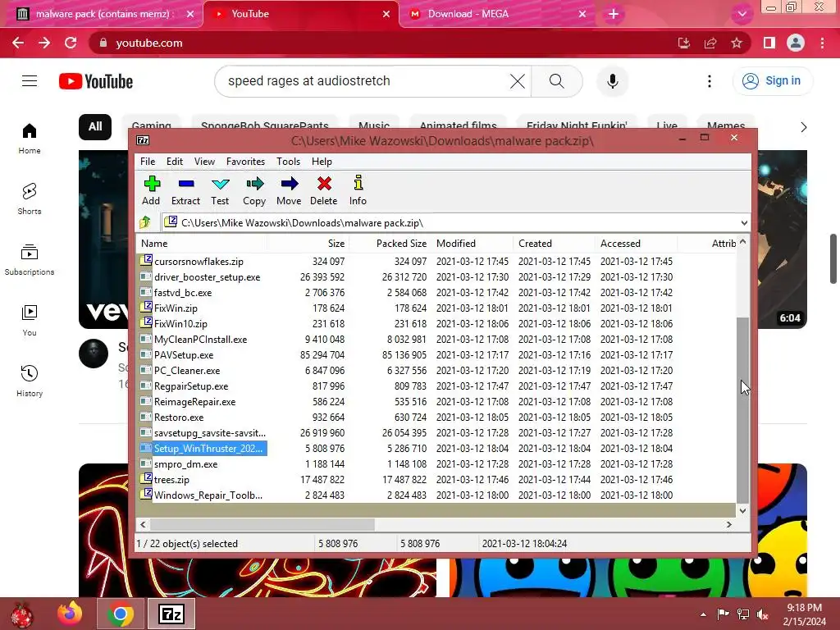Toggle Chrome side panel icon
Screen dimensions: 840x630
(x=769, y=43)
